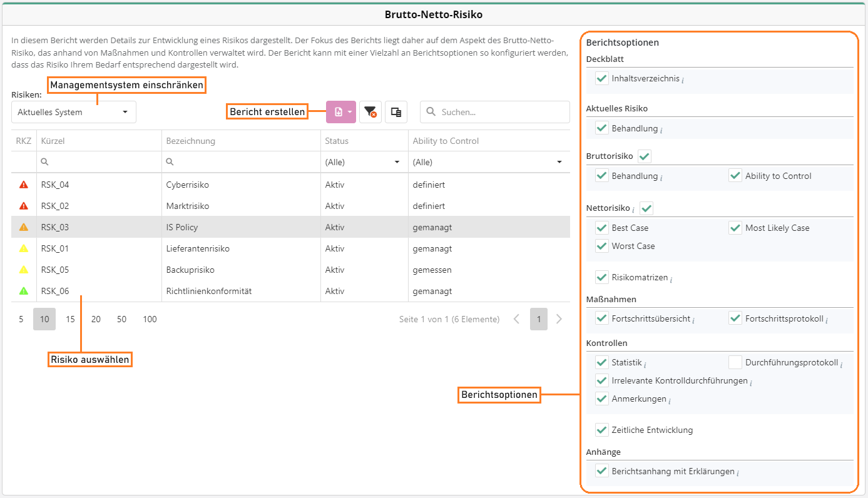
Task: Uncheck the Worst Case checkbox
Action: click(x=602, y=246)
